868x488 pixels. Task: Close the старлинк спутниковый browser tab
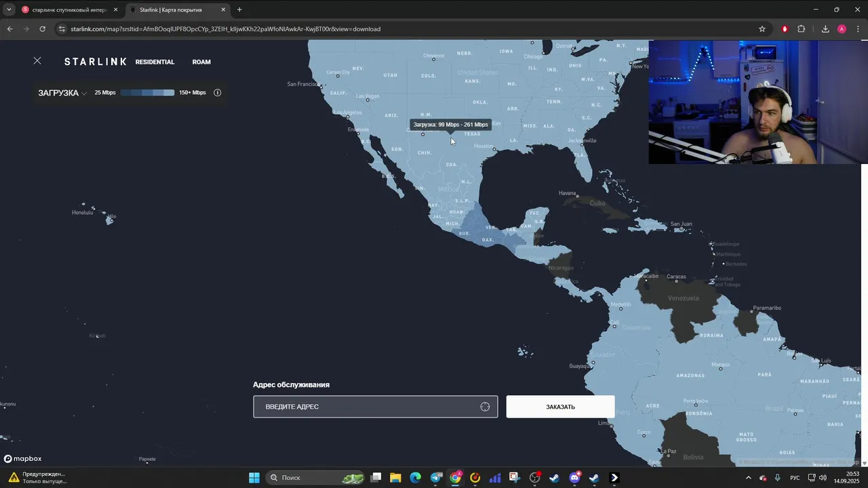(x=115, y=10)
